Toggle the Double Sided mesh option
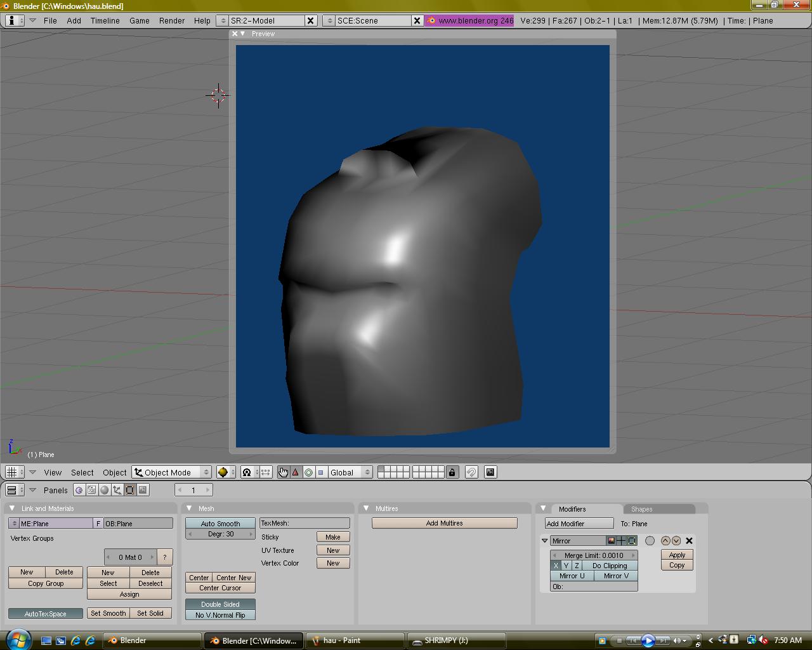This screenshot has height=650, width=812. [220, 604]
